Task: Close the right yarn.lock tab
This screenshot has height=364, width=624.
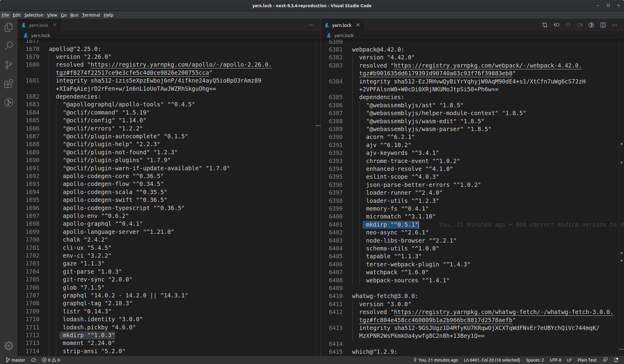Action: 358,25
